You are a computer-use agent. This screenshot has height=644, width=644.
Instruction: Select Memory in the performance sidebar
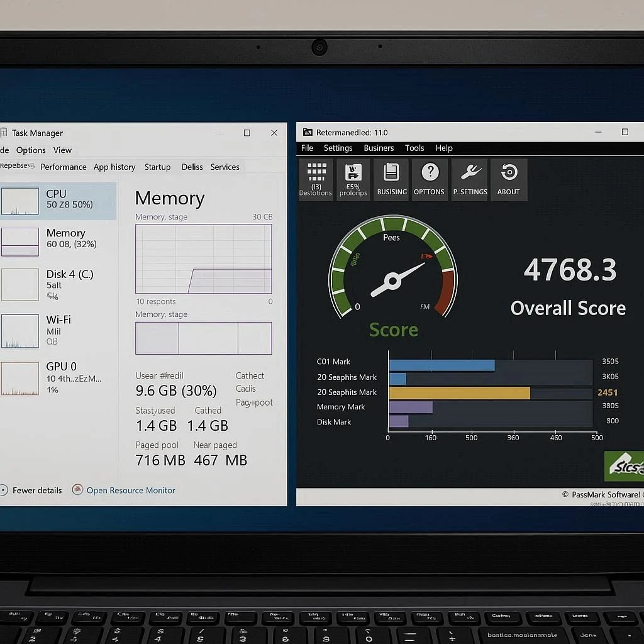point(58,240)
